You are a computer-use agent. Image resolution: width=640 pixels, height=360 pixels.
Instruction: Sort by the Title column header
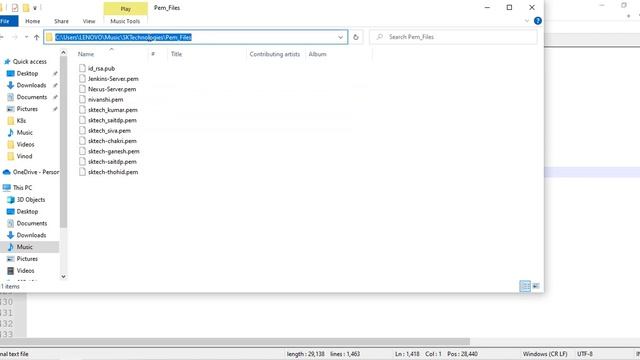(176, 54)
